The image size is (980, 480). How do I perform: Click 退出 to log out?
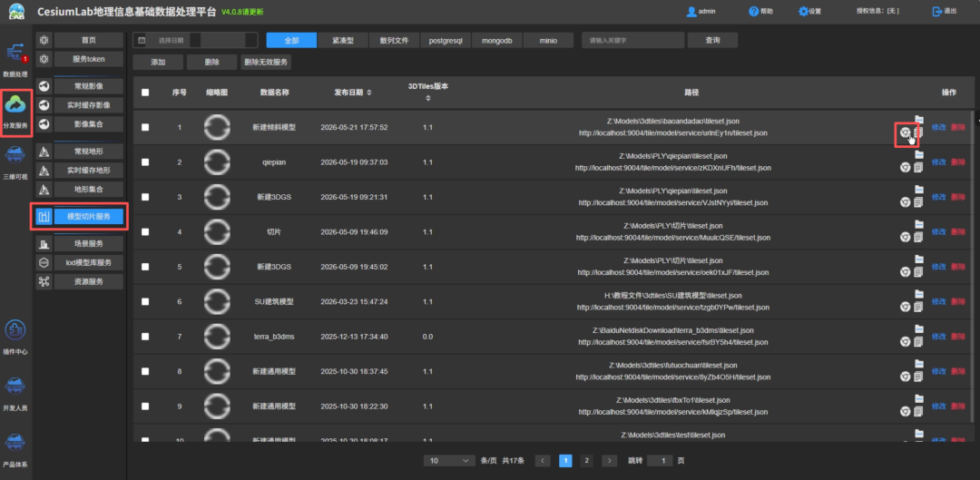coord(944,11)
